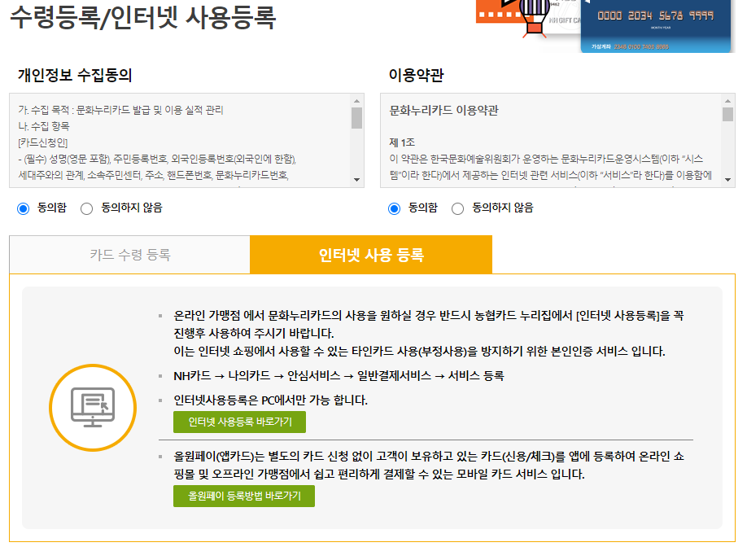Click the blue card image in banner

pyautogui.click(x=656, y=26)
